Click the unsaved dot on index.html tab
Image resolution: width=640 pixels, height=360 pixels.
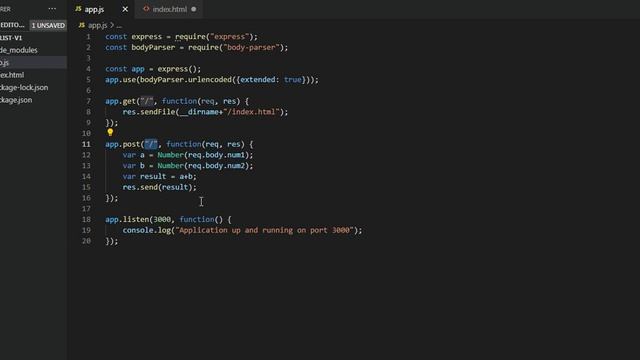tap(193, 9)
